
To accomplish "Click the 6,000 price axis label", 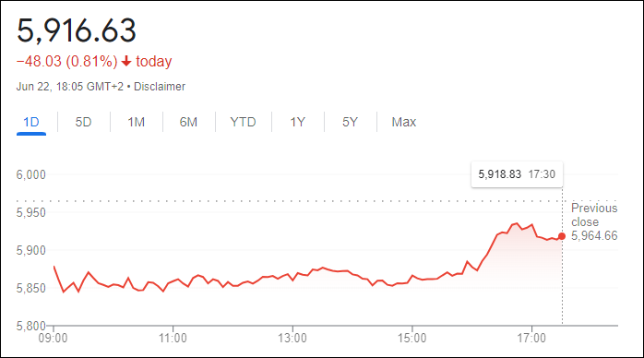I will point(30,175).
